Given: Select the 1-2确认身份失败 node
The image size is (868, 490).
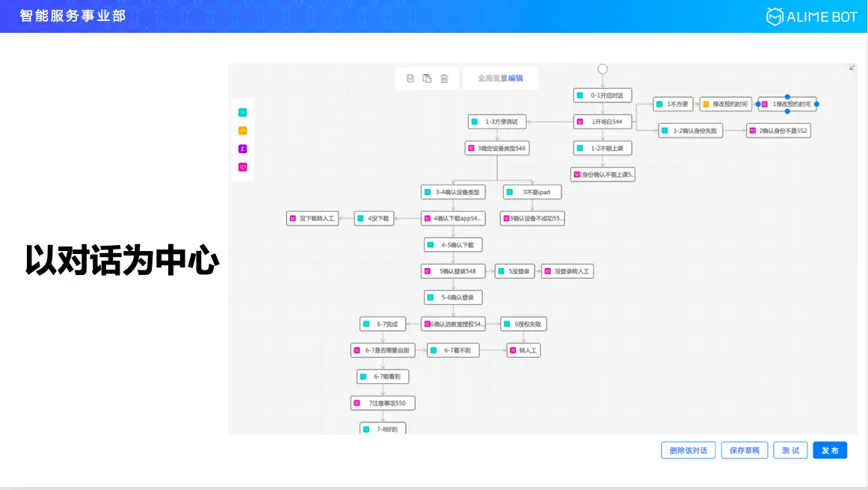Looking at the screenshot, I should pos(690,131).
